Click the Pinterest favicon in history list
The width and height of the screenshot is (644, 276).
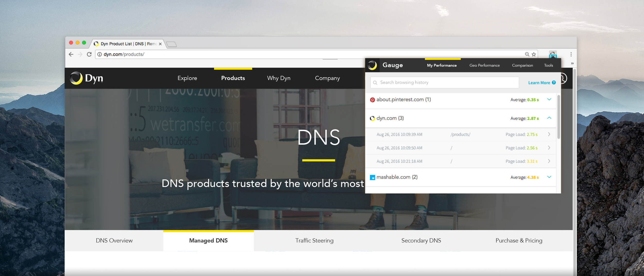[372, 100]
